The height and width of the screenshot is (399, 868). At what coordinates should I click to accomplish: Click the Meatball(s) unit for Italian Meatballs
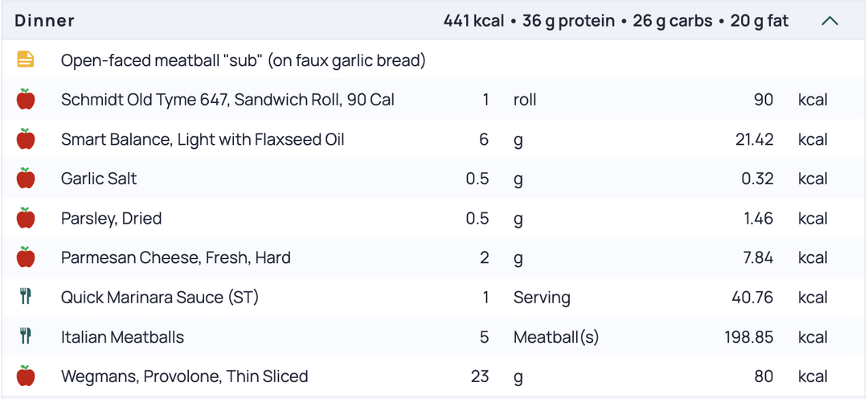tap(556, 337)
